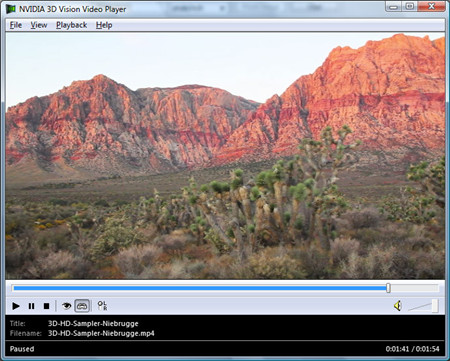Click the unplayed end of the seek bar
Viewport: 450px width, 361px height.
click(414, 288)
